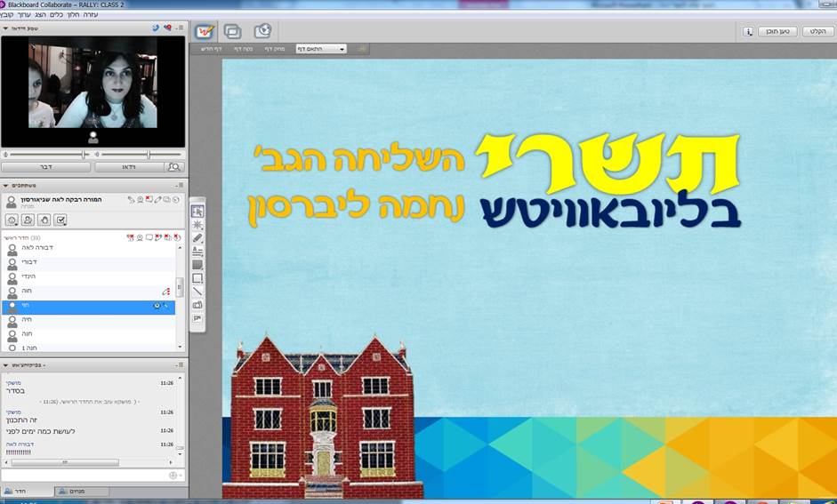Toggle the moderator's microphone permission icon
Viewport: 837px width, 504px height.
tap(131, 199)
